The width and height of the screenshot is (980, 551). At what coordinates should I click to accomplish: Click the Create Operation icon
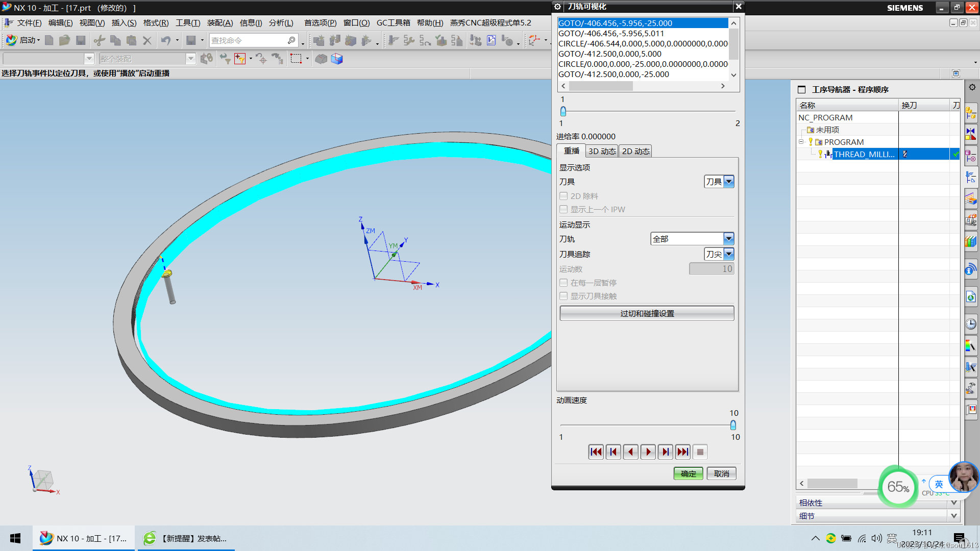(x=366, y=40)
